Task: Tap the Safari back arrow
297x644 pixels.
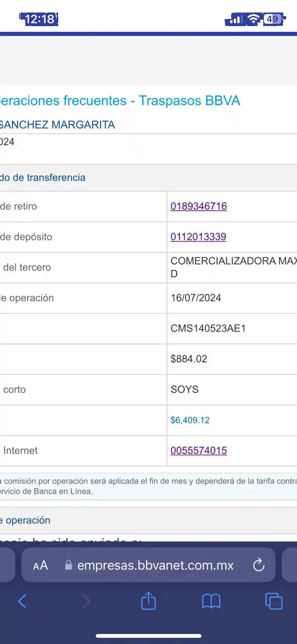Action: tap(23, 601)
